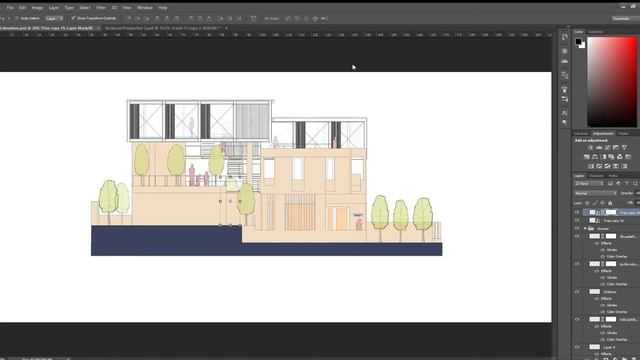Viewport: 640px width, 360px height.
Task: Hide the Human layer group
Action: point(577,229)
